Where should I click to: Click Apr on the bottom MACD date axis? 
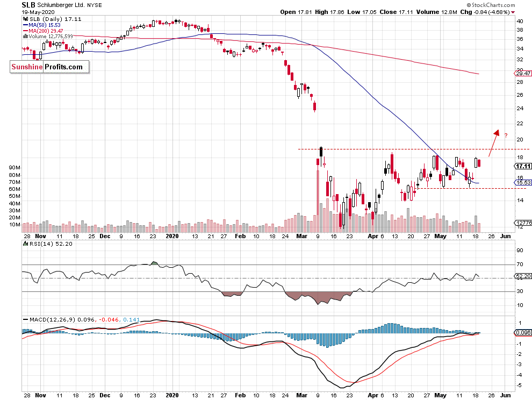click(373, 395)
